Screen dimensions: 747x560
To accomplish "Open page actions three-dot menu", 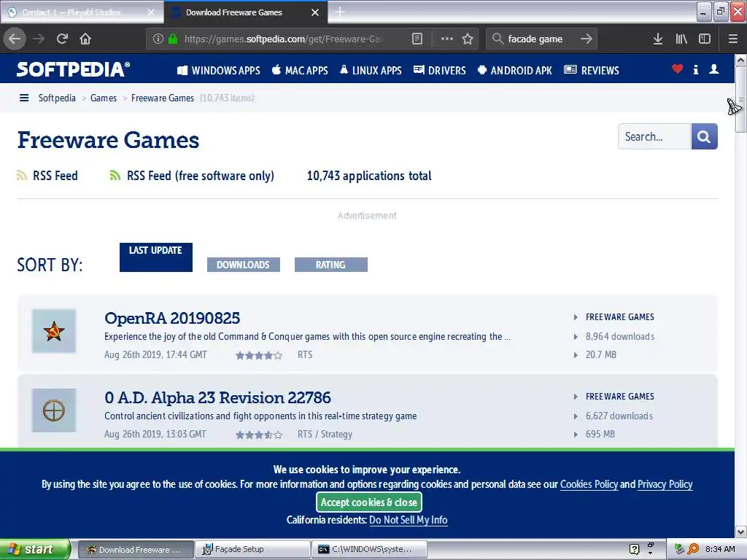I will (447, 39).
